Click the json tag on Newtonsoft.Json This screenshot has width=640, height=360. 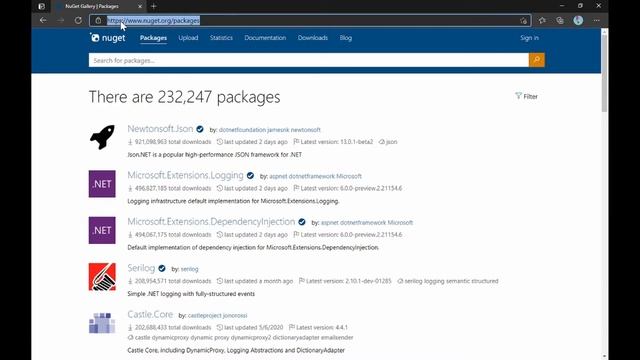click(x=391, y=142)
